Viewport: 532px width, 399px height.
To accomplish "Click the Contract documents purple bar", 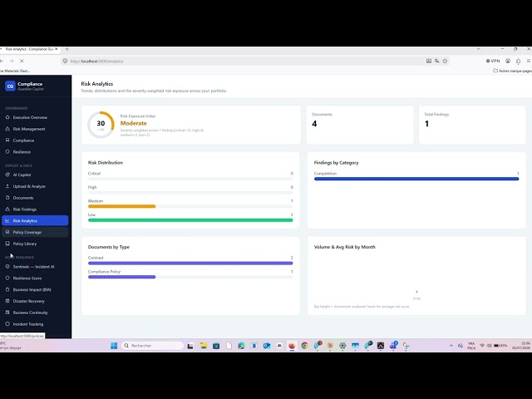I will tap(190, 263).
